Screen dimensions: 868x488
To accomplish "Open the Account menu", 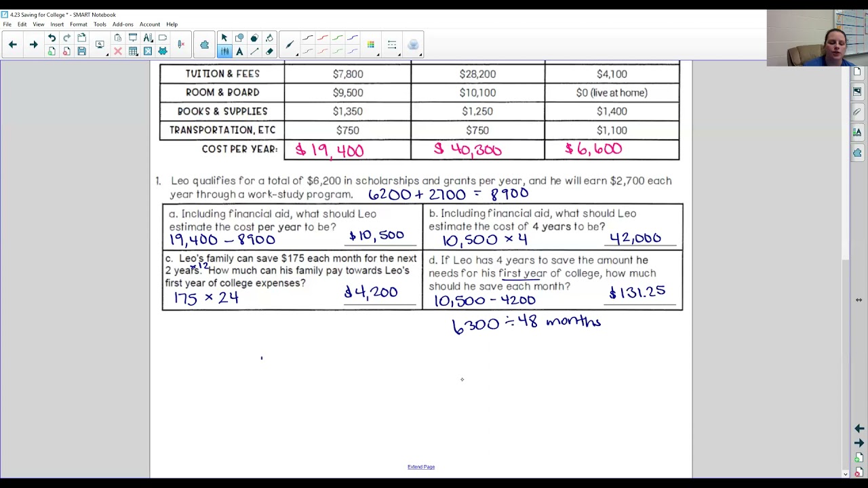I will click(x=150, y=24).
